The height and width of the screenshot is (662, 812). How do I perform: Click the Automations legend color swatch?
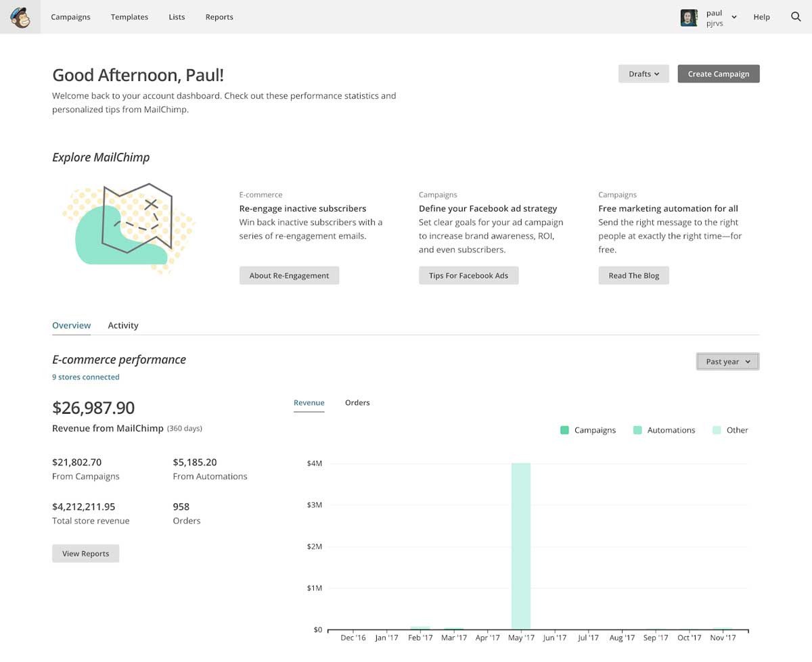coord(637,430)
